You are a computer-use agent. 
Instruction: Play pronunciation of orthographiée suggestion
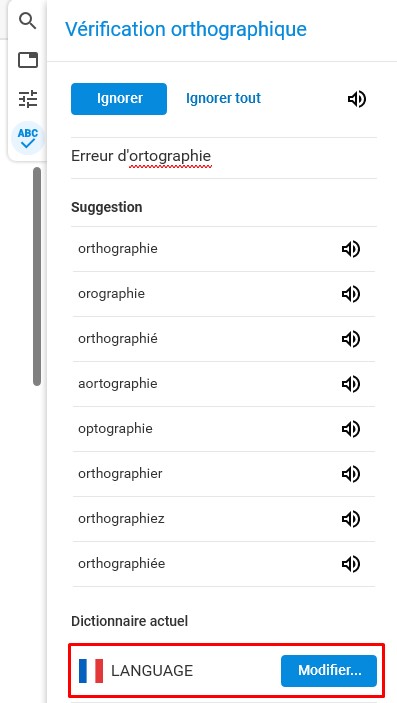click(x=351, y=564)
